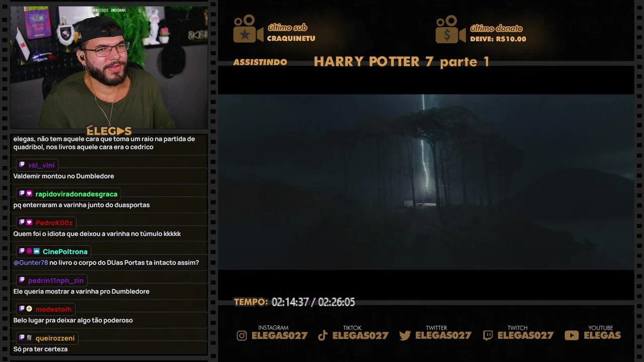
Task: Click Twitch badge beside pedrin11nph_zin
Action: click(x=22, y=281)
